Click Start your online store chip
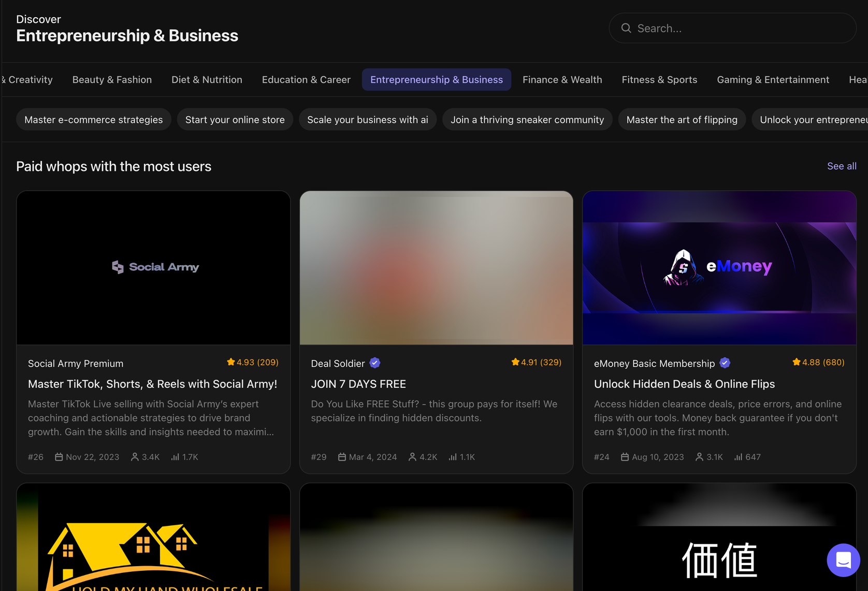Image resolution: width=868 pixels, height=591 pixels. (x=235, y=120)
